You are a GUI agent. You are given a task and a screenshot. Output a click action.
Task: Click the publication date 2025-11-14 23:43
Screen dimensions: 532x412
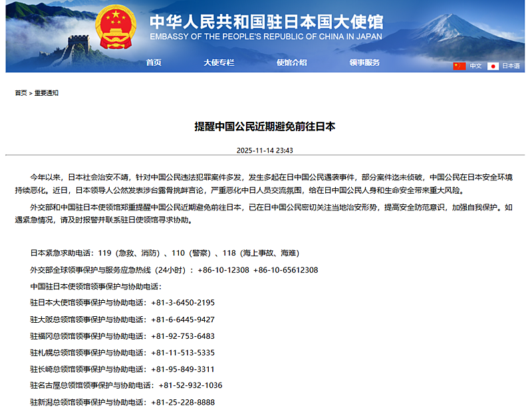coord(265,150)
